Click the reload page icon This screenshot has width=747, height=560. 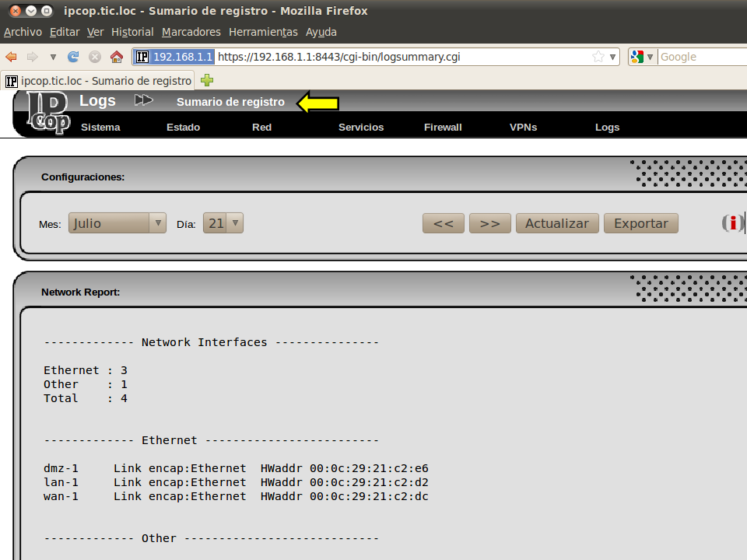tap(74, 57)
